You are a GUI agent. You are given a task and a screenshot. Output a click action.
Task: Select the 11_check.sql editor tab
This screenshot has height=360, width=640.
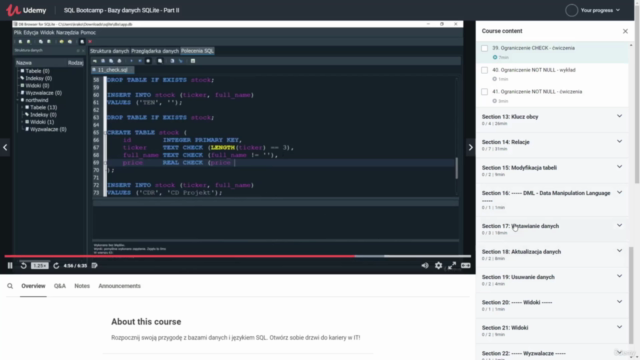(112, 70)
